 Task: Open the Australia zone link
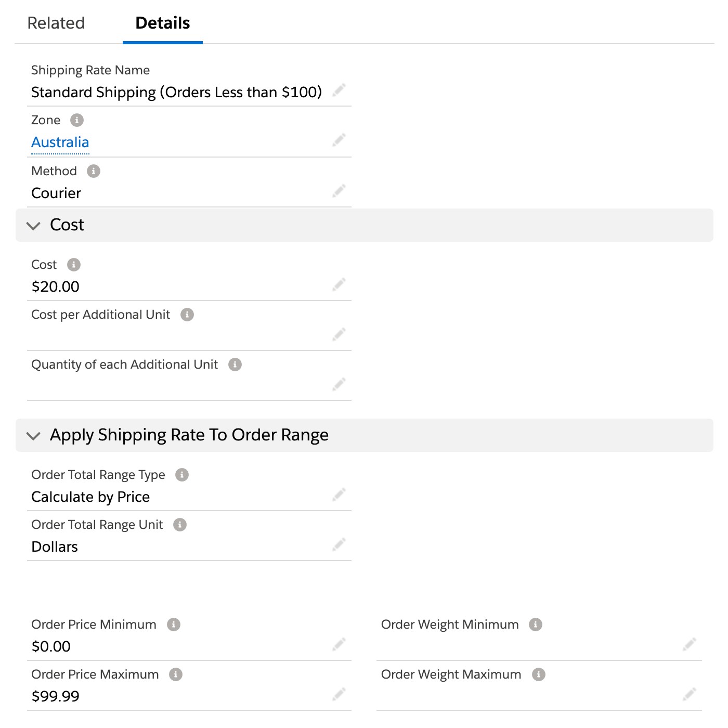pyautogui.click(x=60, y=142)
